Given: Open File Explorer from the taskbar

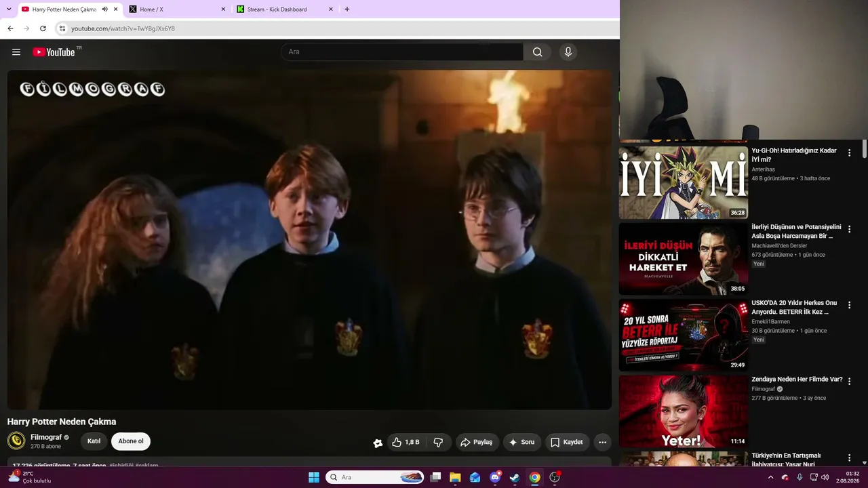Looking at the screenshot, I should (x=455, y=477).
